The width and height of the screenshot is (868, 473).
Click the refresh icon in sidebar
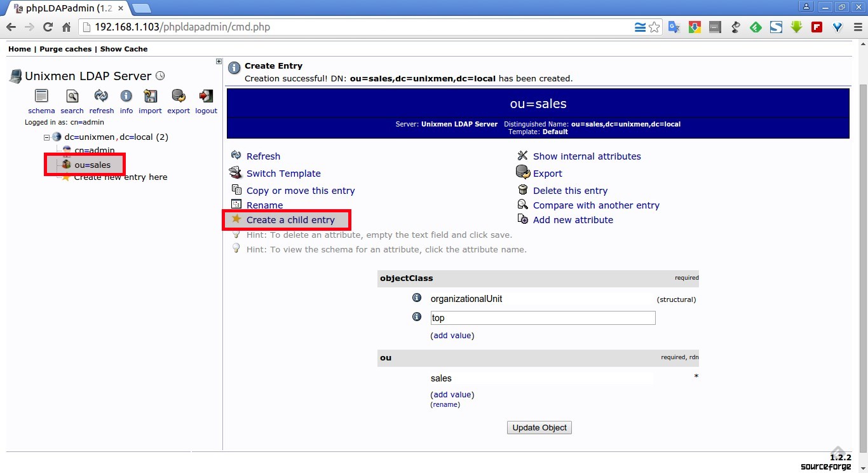(x=101, y=96)
